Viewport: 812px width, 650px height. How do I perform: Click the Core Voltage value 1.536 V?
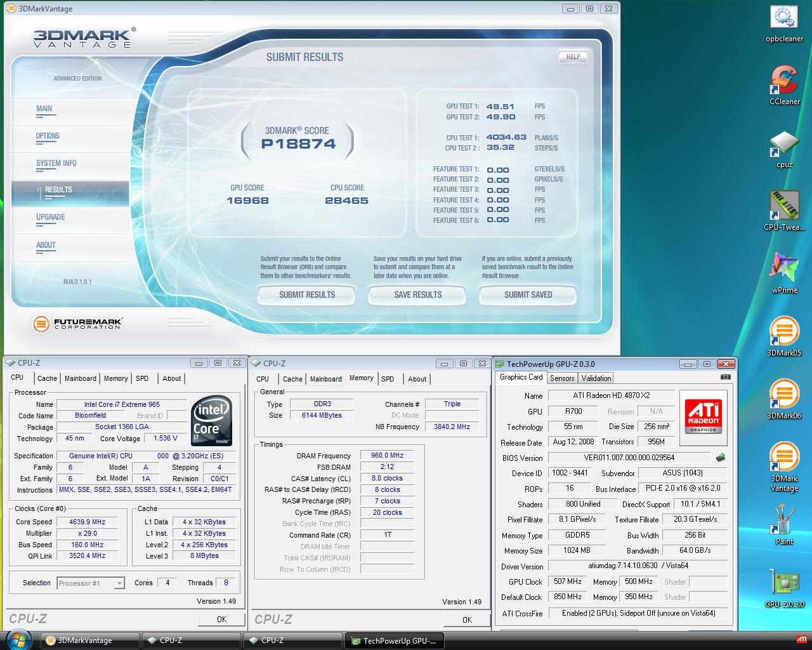(x=166, y=438)
